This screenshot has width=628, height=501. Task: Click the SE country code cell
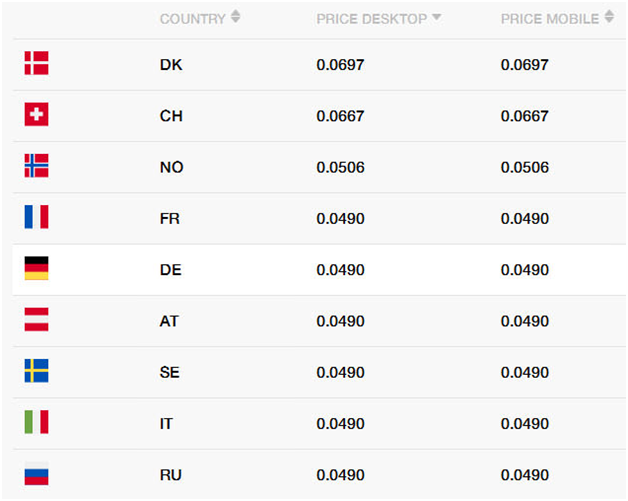click(x=169, y=372)
